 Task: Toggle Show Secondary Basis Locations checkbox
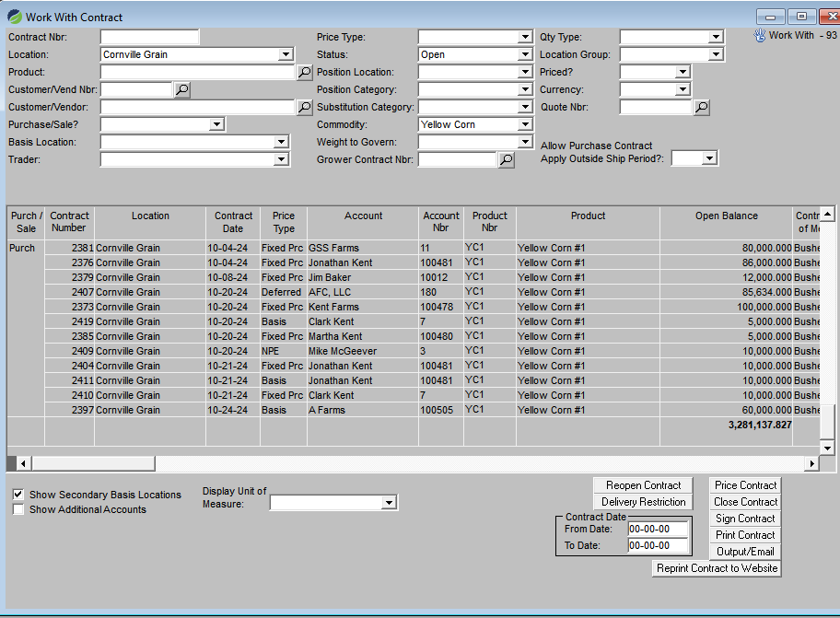click(18, 495)
